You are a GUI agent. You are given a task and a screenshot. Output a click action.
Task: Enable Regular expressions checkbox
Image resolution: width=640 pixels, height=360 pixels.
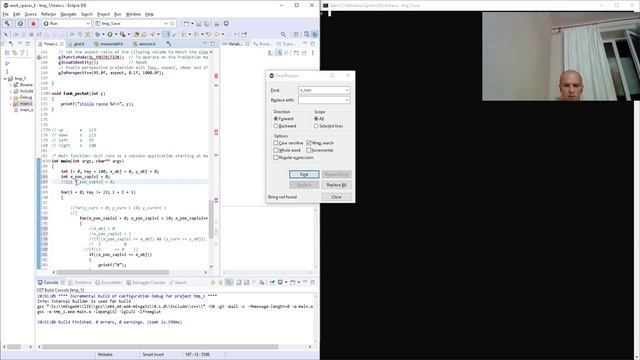[x=276, y=158]
